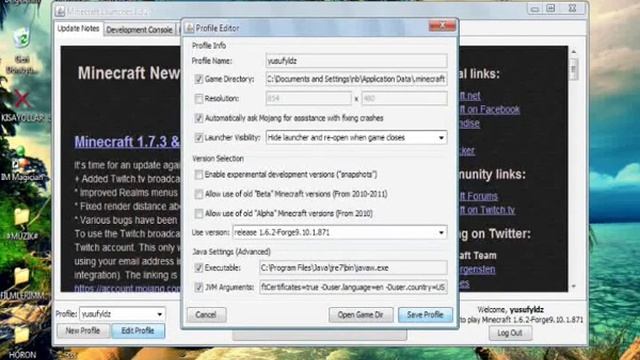
Task: Click the New Profile button
Action: coord(83,331)
